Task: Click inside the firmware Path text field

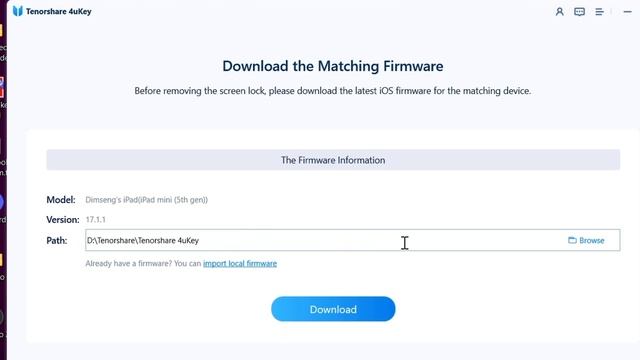Action: (353, 240)
